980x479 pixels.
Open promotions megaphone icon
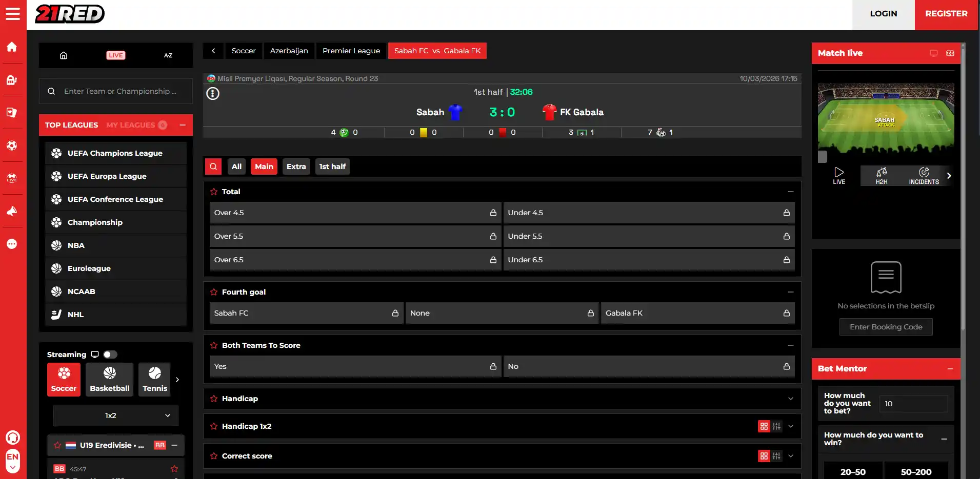(12, 211)
